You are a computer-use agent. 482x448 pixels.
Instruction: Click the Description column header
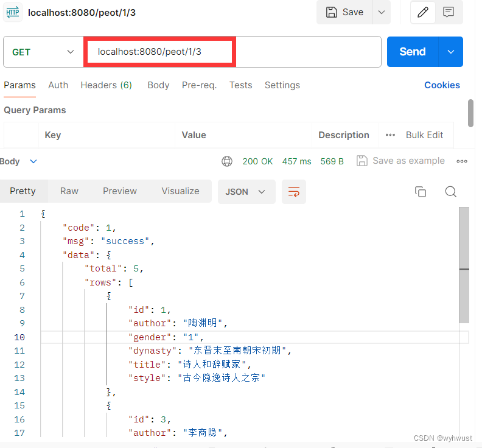tap(344, 135)
